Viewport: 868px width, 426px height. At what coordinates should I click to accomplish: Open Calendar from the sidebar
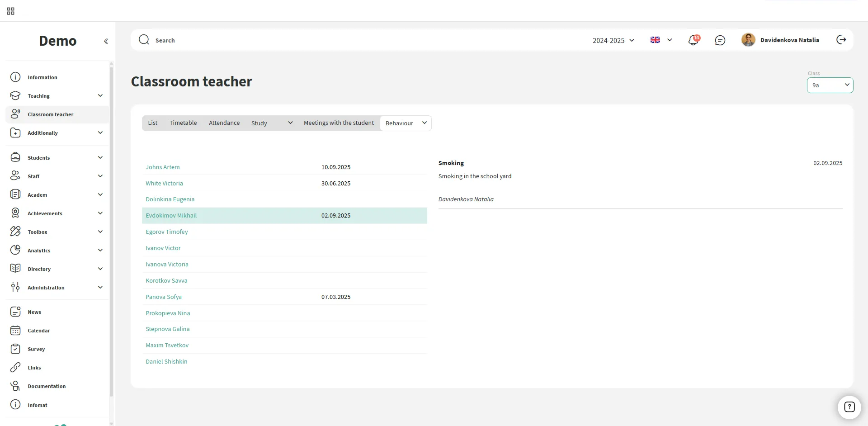[39, 331]
